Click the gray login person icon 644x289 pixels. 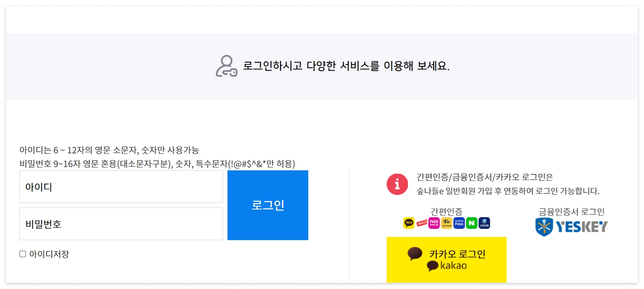226,66
